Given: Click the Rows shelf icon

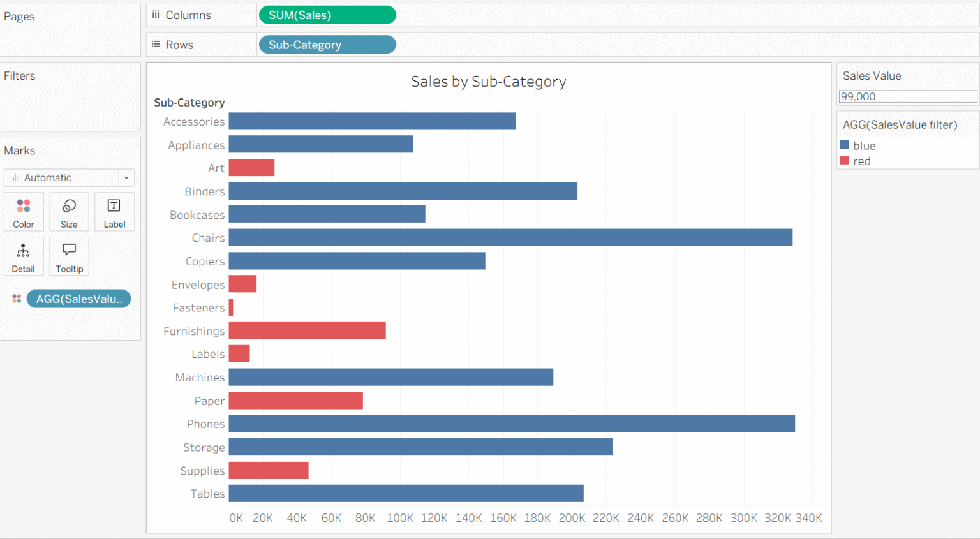Looking at the screenshot, I should [155, 44].
